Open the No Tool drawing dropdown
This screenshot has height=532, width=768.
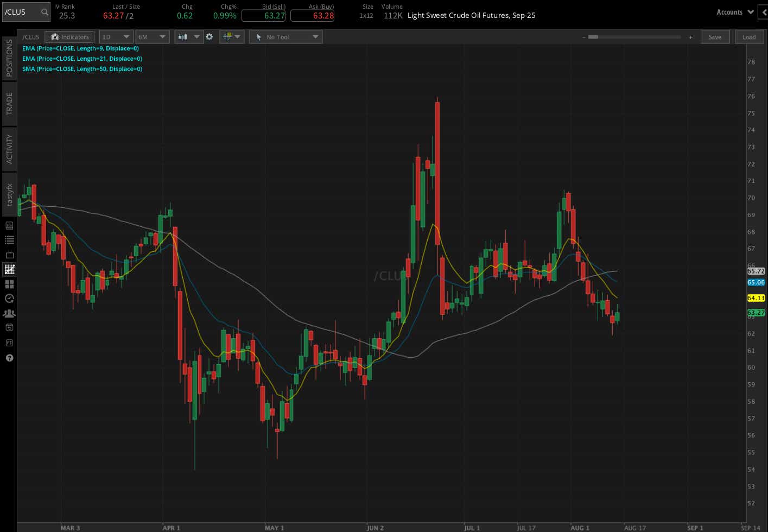285,36
